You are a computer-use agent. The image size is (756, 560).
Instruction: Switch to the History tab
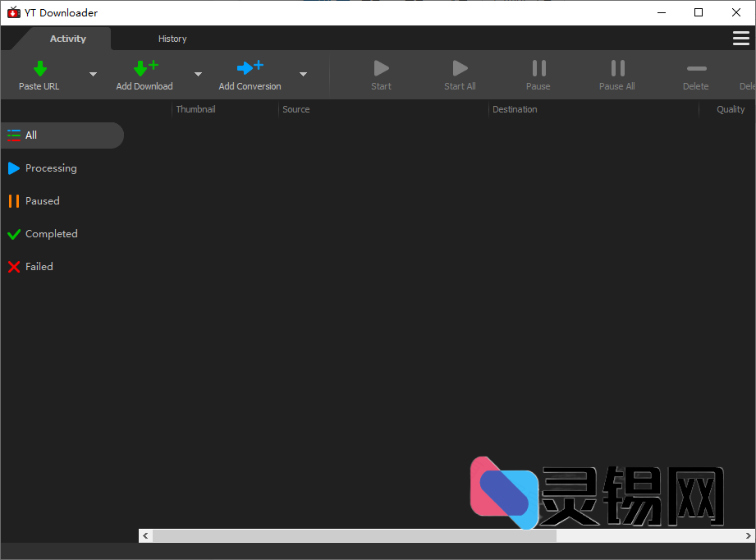172,38
